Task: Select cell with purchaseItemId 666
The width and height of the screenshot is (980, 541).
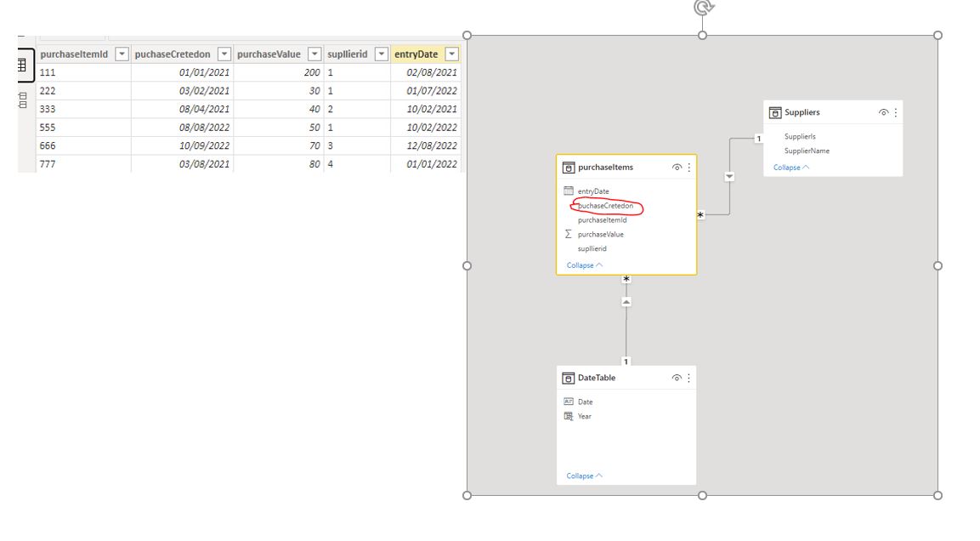Action: (x=84, y=145)
